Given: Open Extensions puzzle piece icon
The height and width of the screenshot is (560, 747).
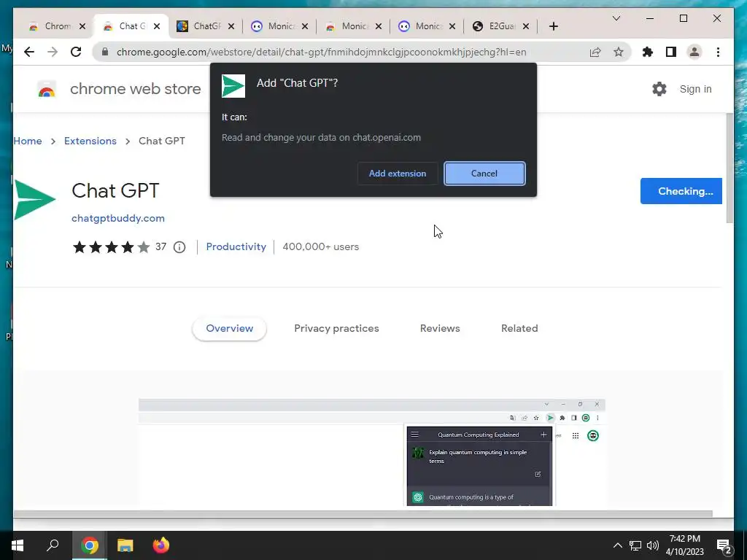Looking at the screenshot, I should click(x=648, y=52).
